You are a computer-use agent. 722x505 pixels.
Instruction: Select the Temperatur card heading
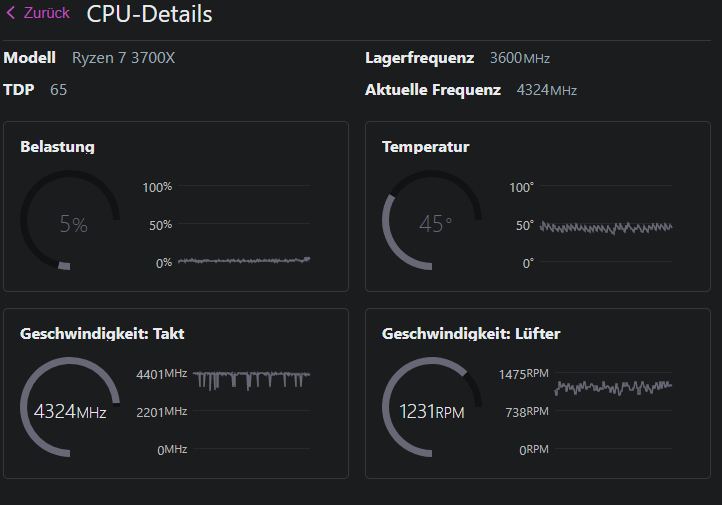pos(425,147)
